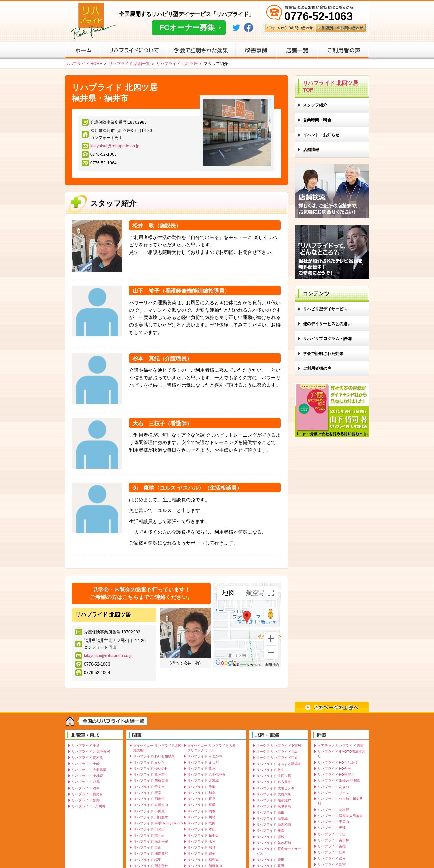Open the ご利用者の声 navigation tab
434x868 pixels.
coord(343,50)
